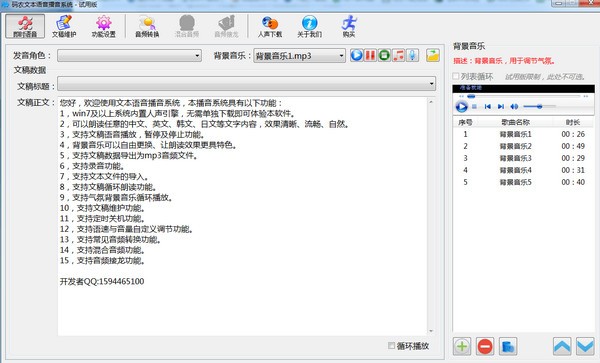Click the greyed 混合音频 mix audio icon

tap(187, 26)
